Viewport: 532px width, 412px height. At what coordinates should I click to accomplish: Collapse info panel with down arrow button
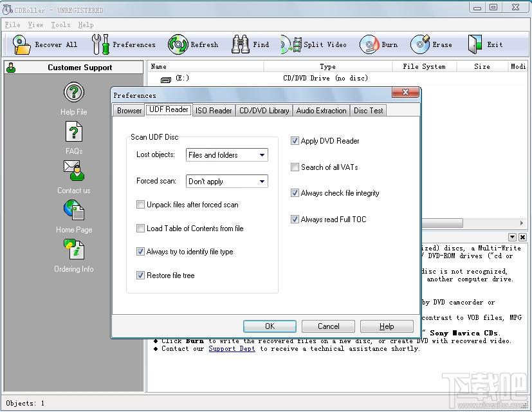pos(512,237)
